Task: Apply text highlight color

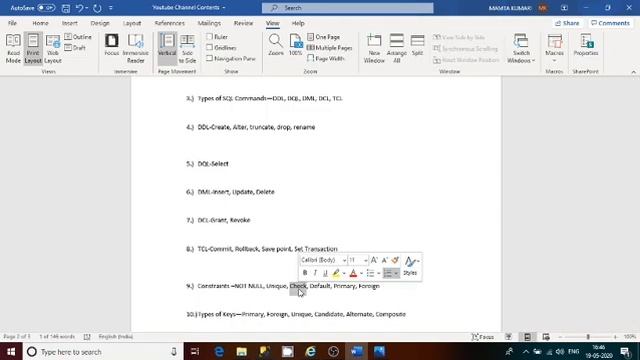Action: 336,273
